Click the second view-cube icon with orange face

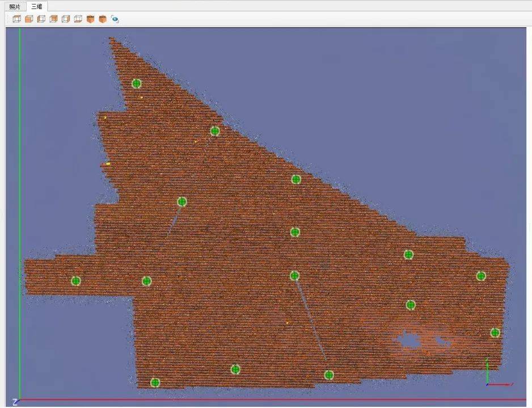tap(29, 19)
